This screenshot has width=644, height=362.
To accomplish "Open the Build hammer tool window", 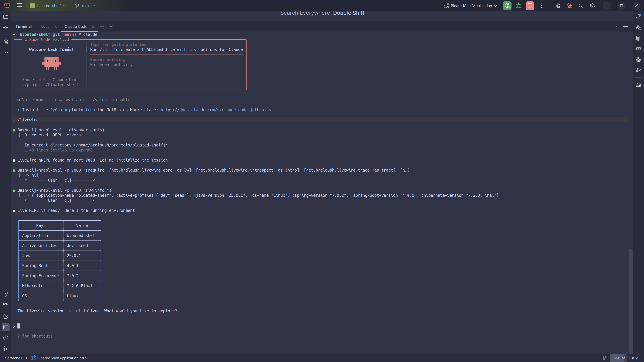I will (6, 306).
